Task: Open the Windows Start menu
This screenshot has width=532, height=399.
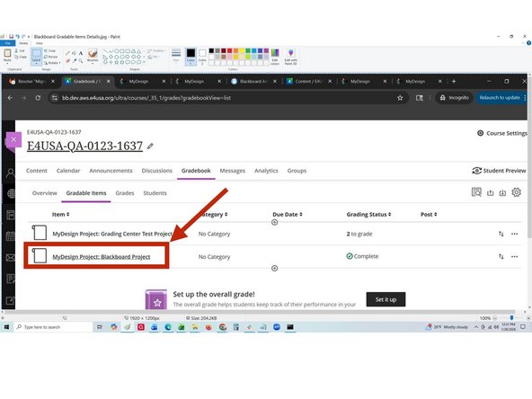Action: pyautogui.click(x=6, y=327)
